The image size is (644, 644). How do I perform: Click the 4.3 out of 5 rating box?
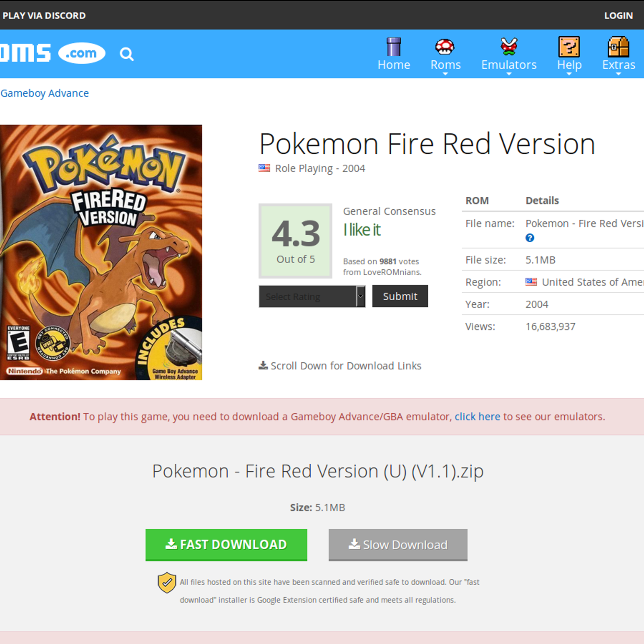(x=295, y=241)
